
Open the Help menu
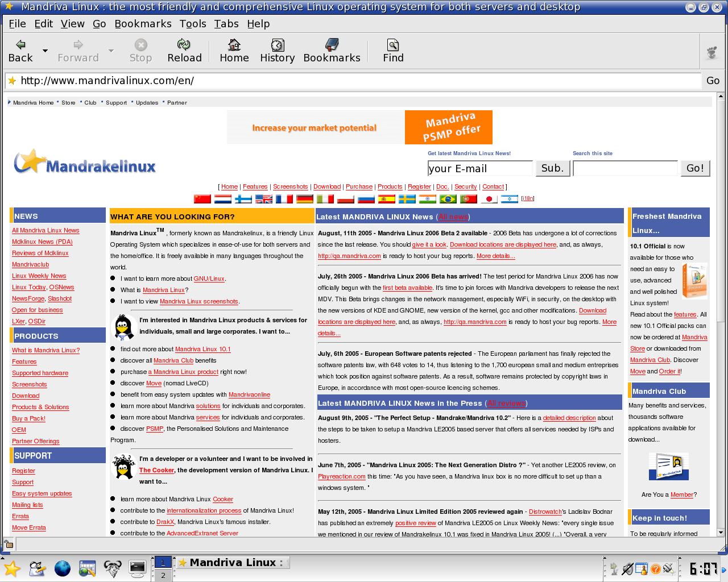258,24
